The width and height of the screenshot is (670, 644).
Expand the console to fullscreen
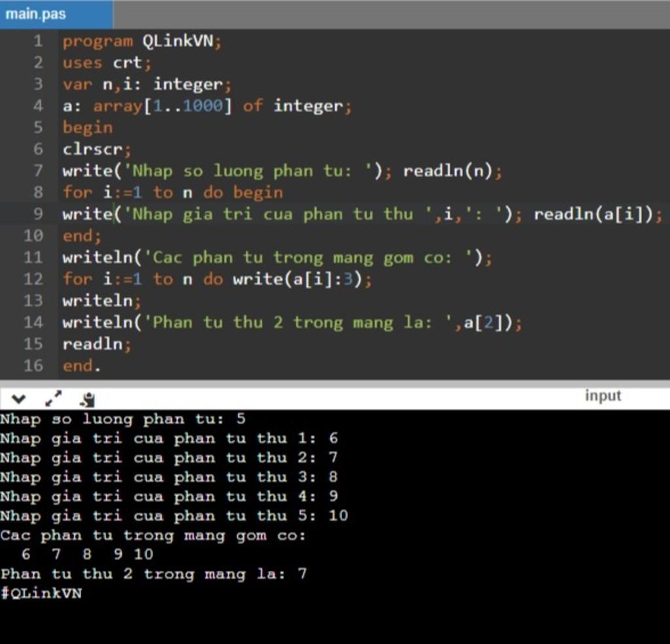point(54,399)
